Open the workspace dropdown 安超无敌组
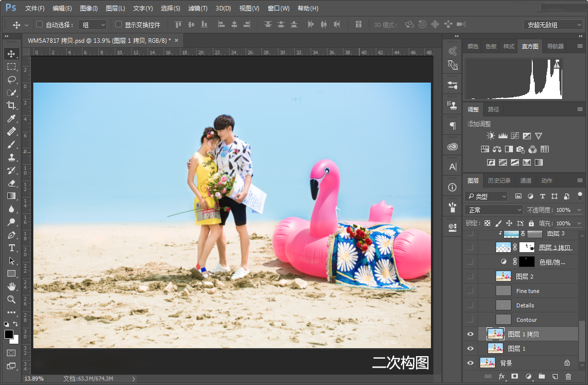The width and height of the screenshot is (588, 385). 553,25
